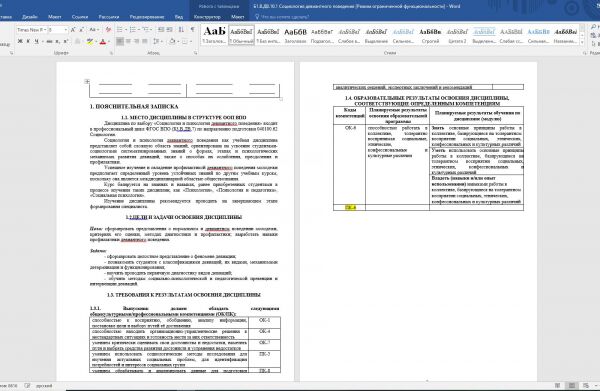
Task: Apply the Цитата 2 style
Action: (457, 35)
